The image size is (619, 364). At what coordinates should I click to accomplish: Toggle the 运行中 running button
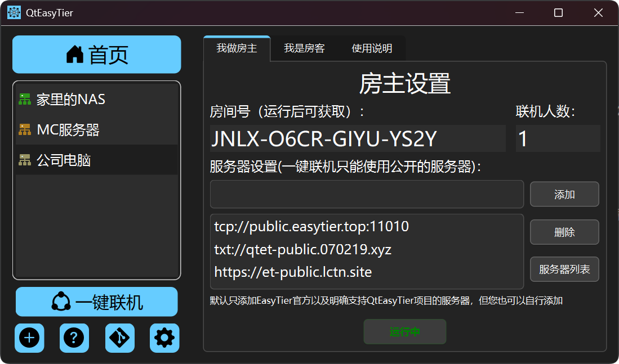405,332
